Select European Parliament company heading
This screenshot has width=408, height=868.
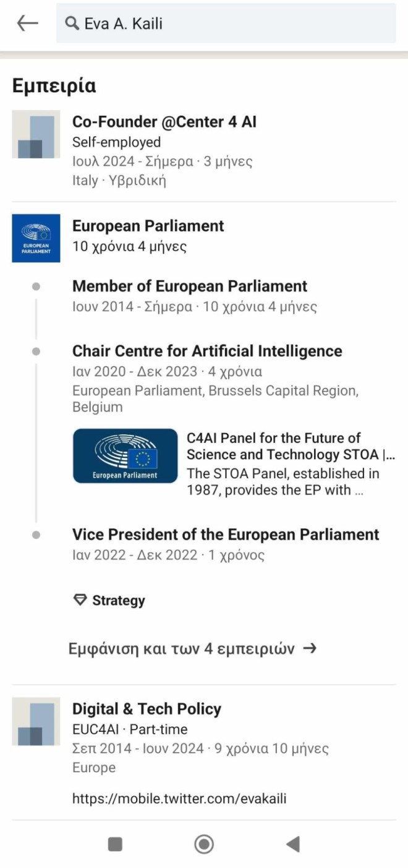(x=148, y=226)
